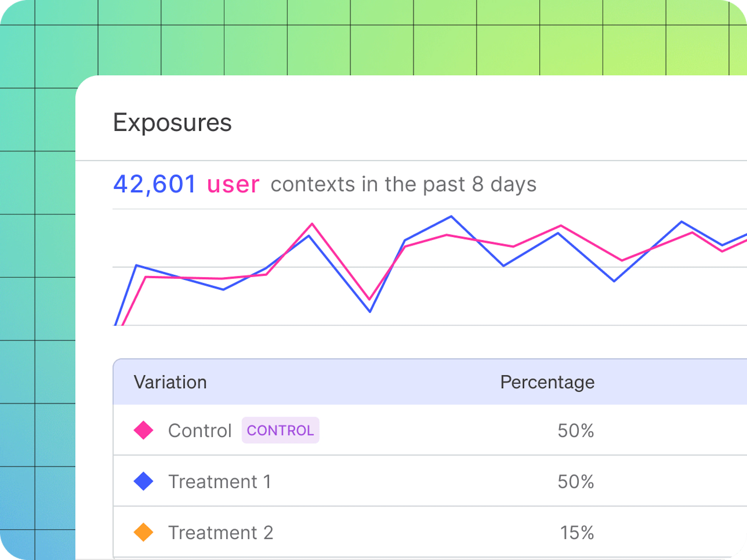Screen dimensions: 747x560
Task: Click the pink line's dip near blue's lowest
Action: point(369,299)
